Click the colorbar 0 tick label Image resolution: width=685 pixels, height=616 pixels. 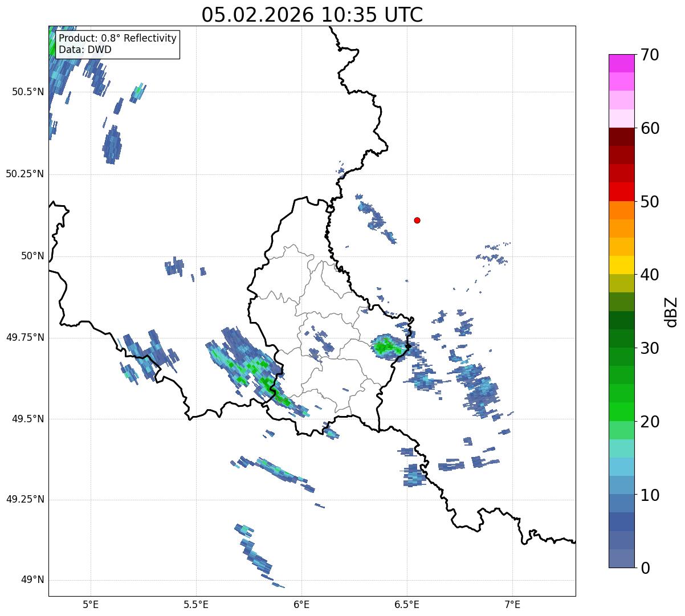click(645, 568)
